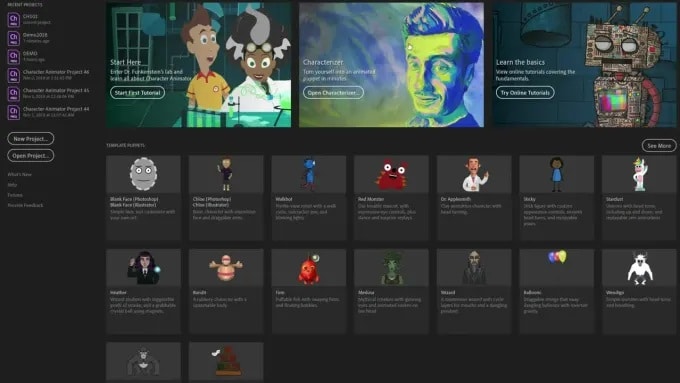The width and height of the screenshot is (680, 383).
Task: Click the Chloe (Photoshop) title
Action: click(212, 199)
